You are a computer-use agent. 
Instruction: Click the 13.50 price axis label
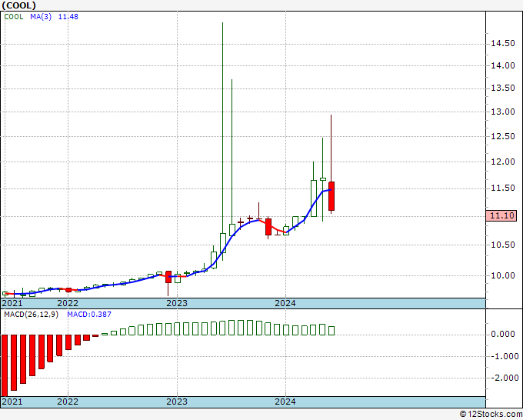[x=503, y=88]
